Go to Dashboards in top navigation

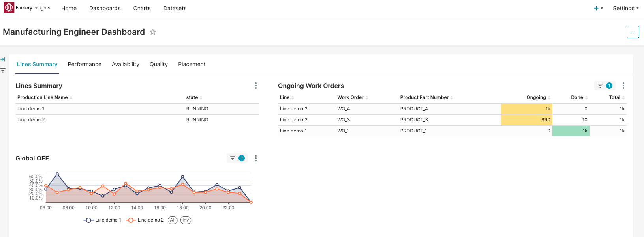coord(105,8)
